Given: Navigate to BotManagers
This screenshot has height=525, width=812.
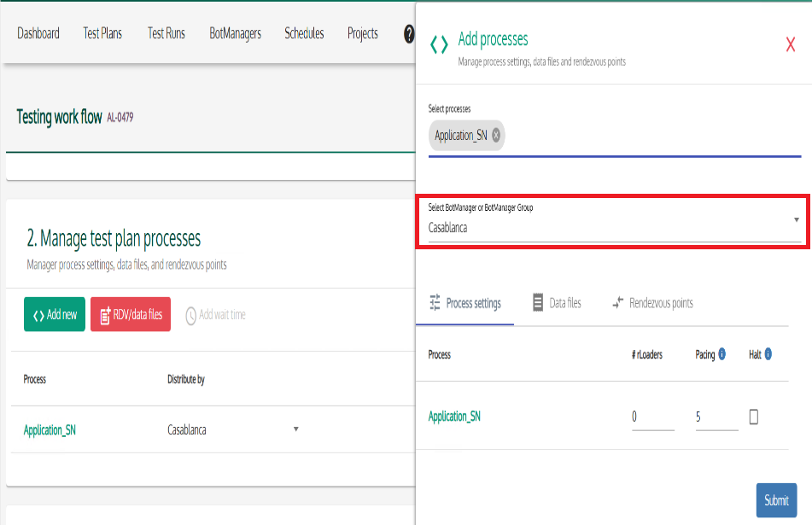Looking at the screenshot, I should point(235,33).
